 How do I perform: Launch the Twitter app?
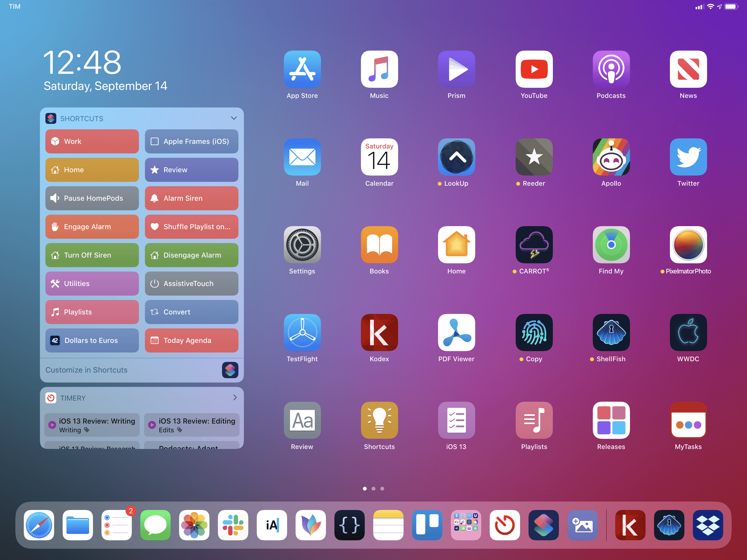pos(688,157)
